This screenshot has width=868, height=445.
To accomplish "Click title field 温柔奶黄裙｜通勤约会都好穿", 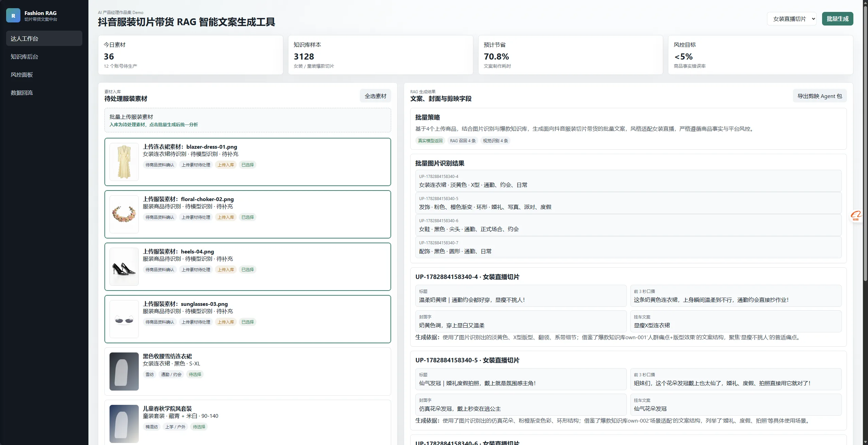I will [521, 296].
